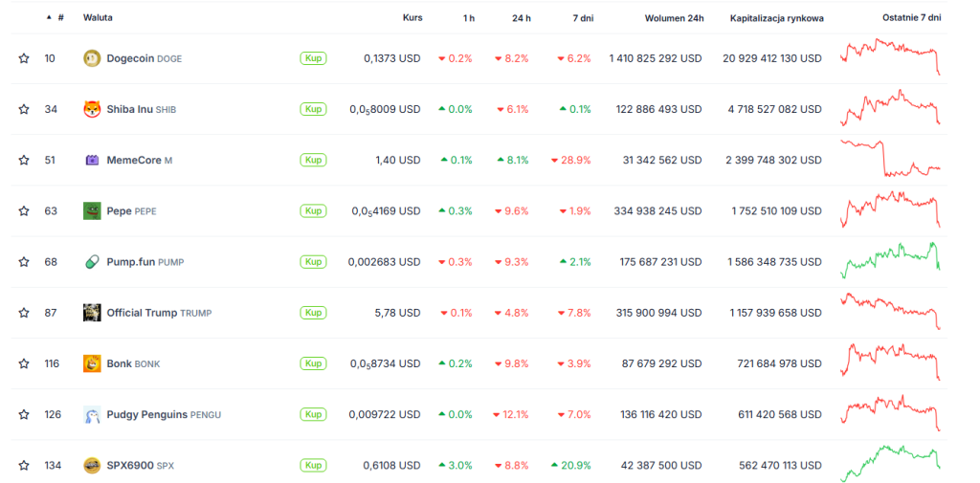
Task: Open the MemeCore 7-day price sparkline
Action: click(x=890, y=160)
